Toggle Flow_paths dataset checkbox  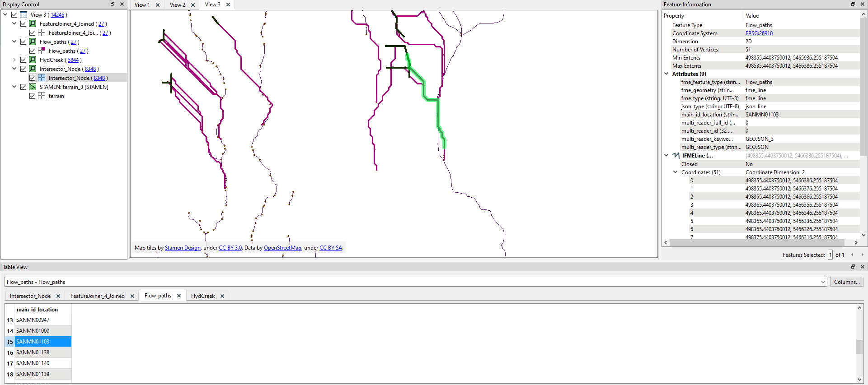click(23, 42)
